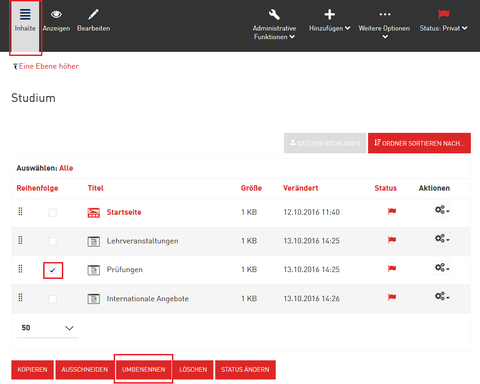Click the Prüfungen page icon

[94, 270]
